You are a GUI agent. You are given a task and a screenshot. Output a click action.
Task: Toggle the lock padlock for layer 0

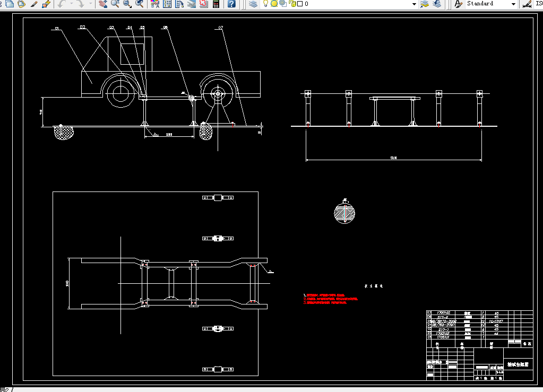292,4
